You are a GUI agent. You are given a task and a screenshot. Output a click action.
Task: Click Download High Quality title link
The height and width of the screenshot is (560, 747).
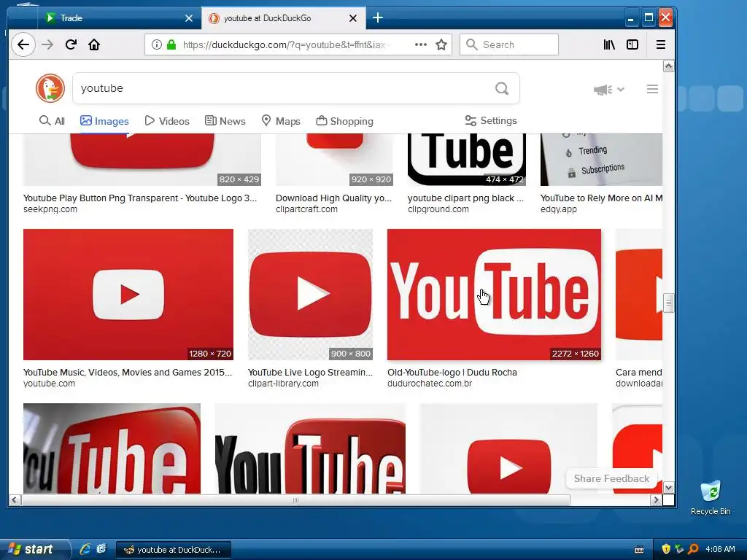pyautogui.click(x=333, y=198)
